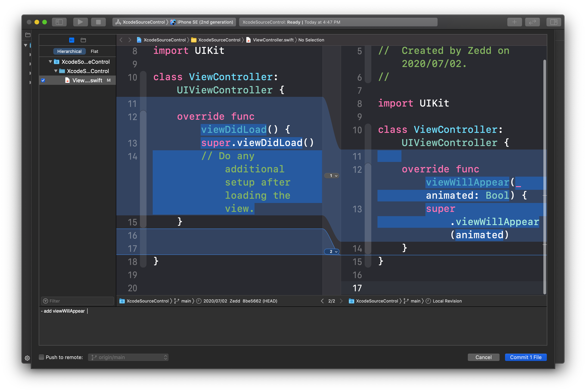The image size is (586, 392).
Task: Collapse the XcodeS...Control folder row
Action: 56,71
